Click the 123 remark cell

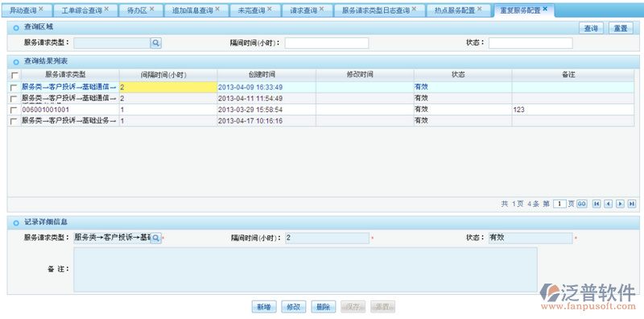(x=573, y=110)
